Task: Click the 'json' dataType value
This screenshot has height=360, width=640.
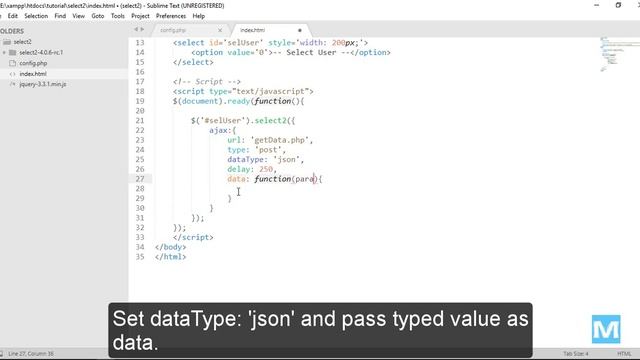Action: point(286,159)
